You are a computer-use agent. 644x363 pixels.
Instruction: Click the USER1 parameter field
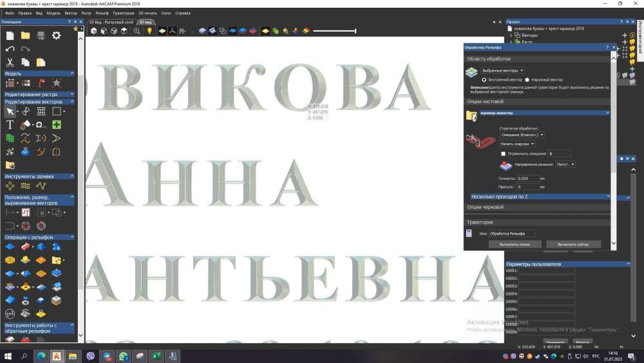point(546,271)
